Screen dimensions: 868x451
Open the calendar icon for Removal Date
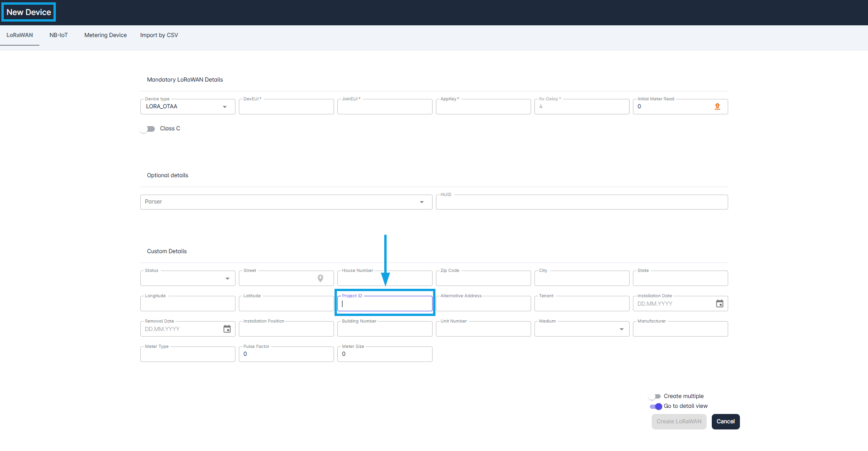pos(227,329)
